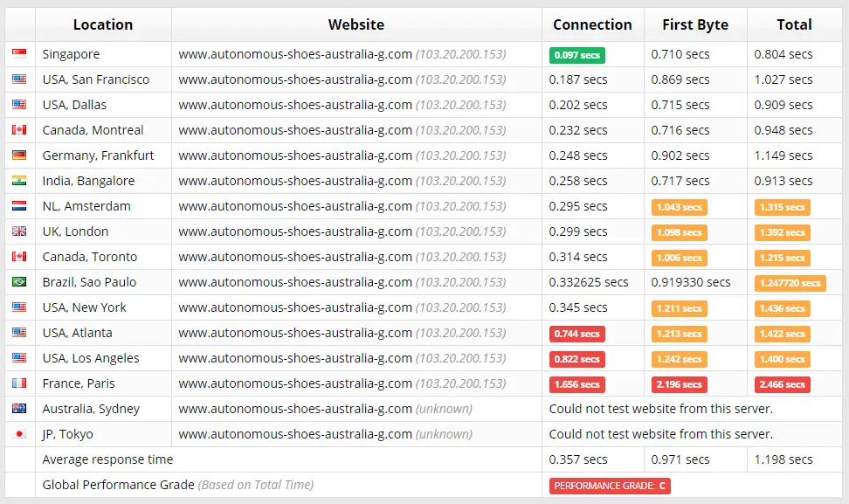Image resolution: width=849 pixels, height=504 pixels.
Task: Open the website link in the Singapore row
Action: [295, 53]
